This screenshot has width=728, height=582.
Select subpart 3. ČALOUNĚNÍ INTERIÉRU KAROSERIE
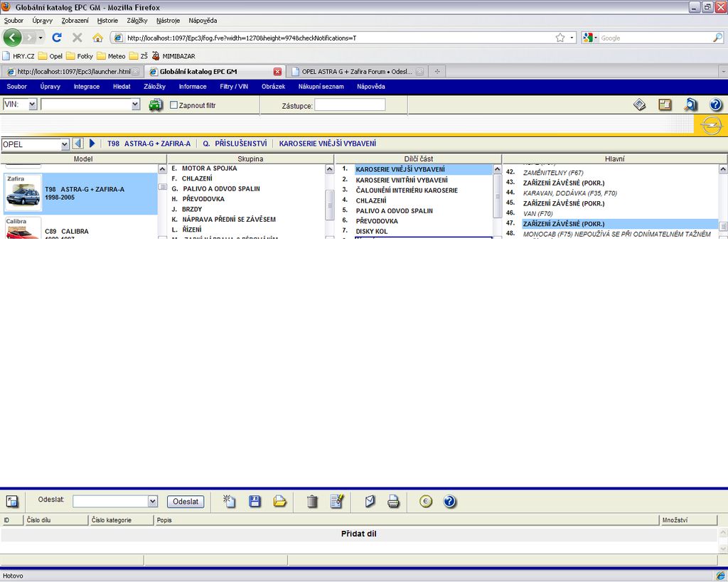(407, 190)
